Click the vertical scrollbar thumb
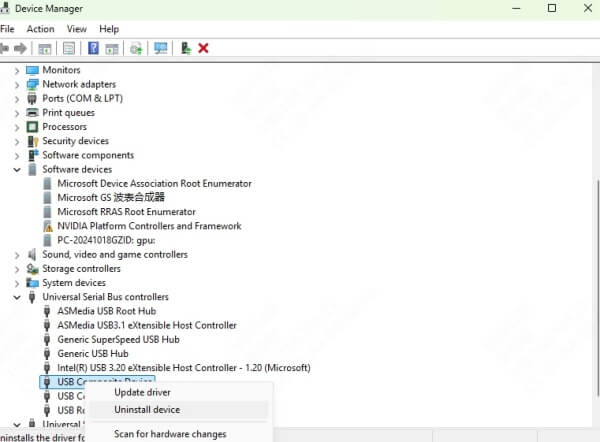600x442 pixels. 598,288
